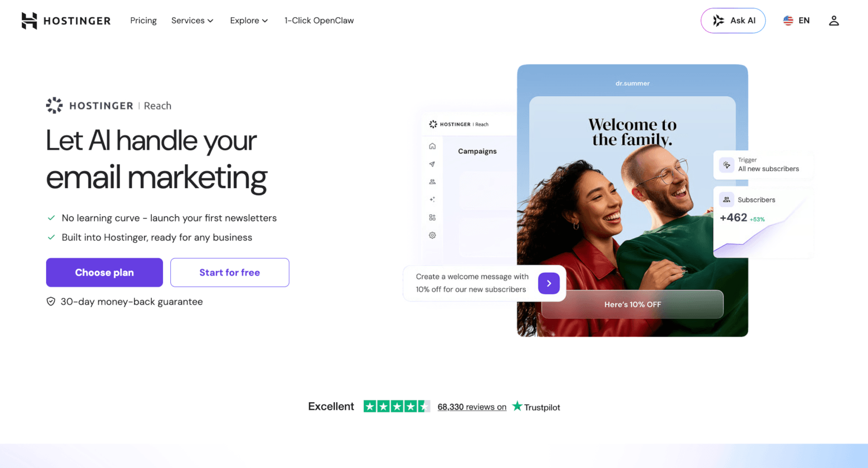Click the welcome message prompt box
Image resolution: width=868 pixels, height=468 pixels.
(485, 283)
